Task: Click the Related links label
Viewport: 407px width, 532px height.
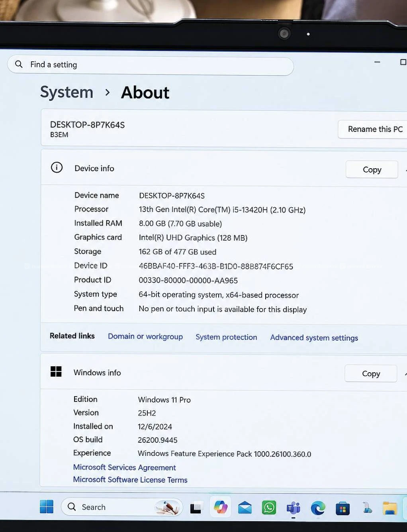Action: (x=72, y=336)
